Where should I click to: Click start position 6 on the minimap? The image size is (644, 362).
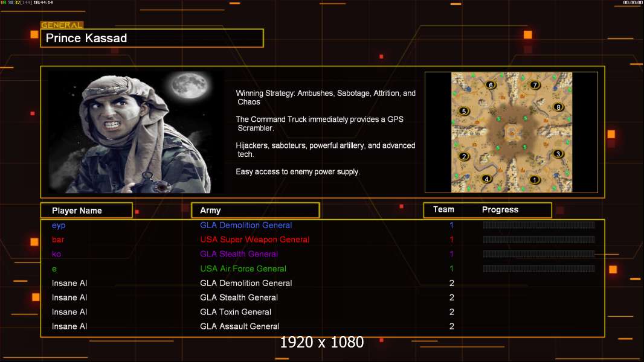pyautogui.click(x=491, y=85)
